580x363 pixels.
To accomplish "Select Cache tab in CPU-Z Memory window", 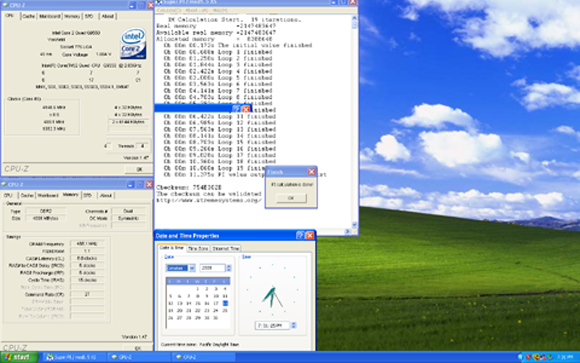I will 27,195.
